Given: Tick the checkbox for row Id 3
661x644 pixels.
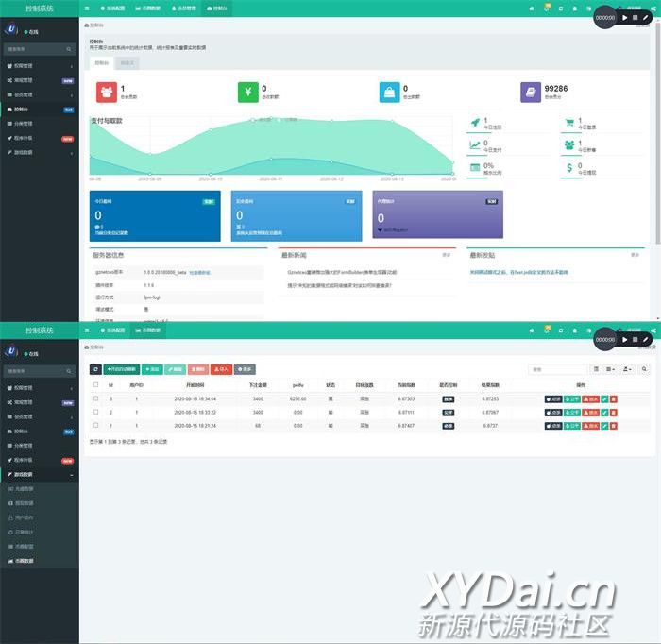Looking at the screenshot, I should tap(96, 398).
